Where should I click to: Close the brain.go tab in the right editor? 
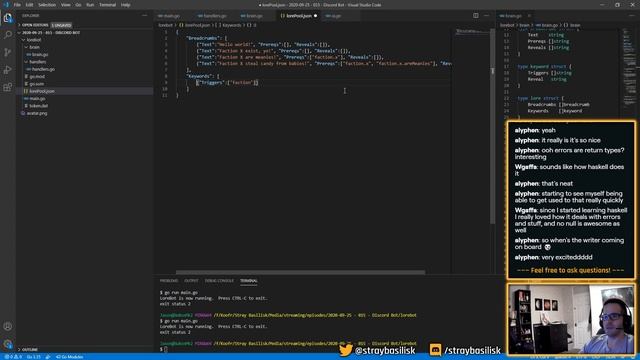pos(529,16)
